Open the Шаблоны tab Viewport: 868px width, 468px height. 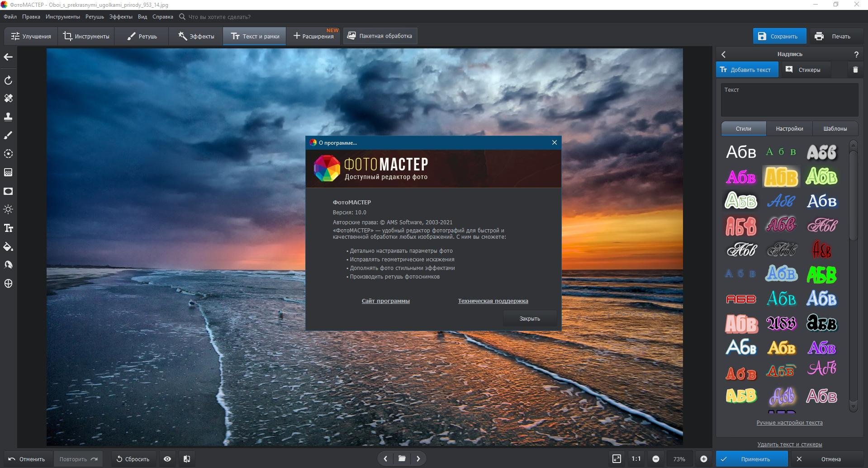tap(835, 128)
